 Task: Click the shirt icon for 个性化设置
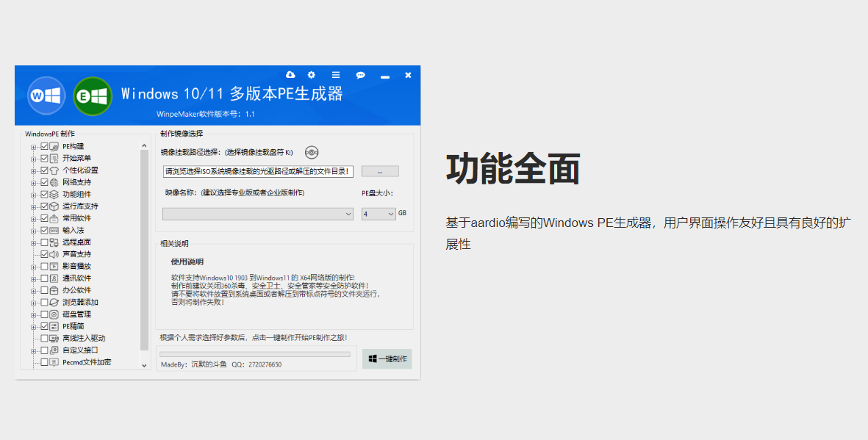[x=54, y=170]
